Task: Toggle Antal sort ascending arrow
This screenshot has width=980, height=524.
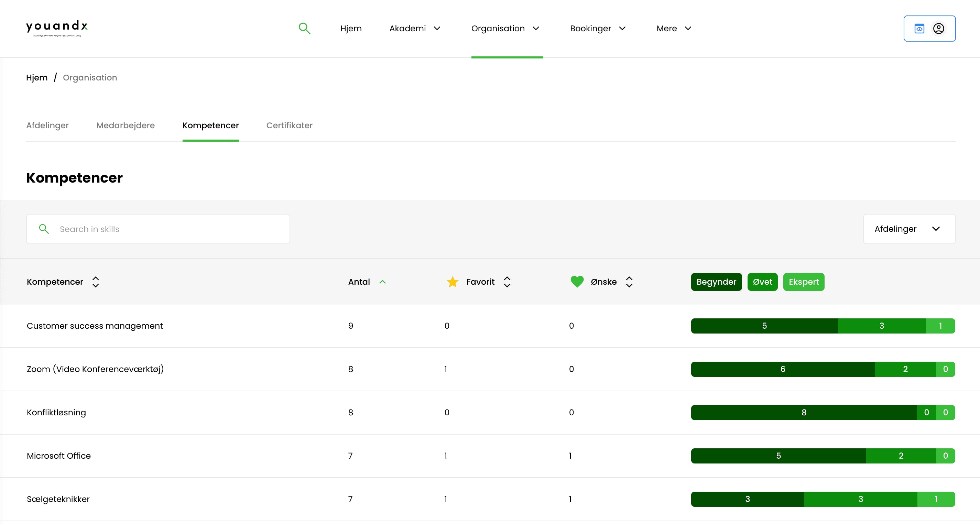Action: (x=382, y=282)
